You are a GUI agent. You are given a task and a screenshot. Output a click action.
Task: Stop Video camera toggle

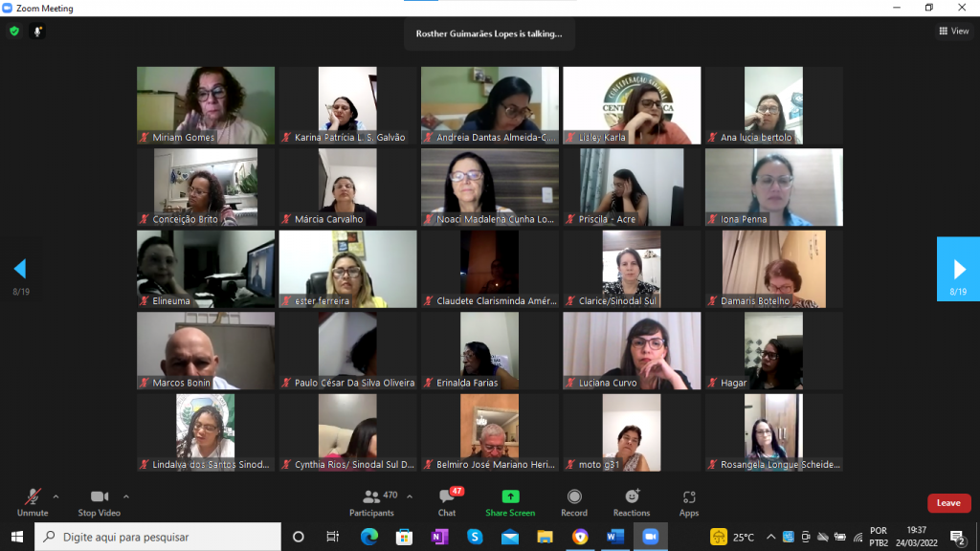pyautogui.click(x=100, y=502)
